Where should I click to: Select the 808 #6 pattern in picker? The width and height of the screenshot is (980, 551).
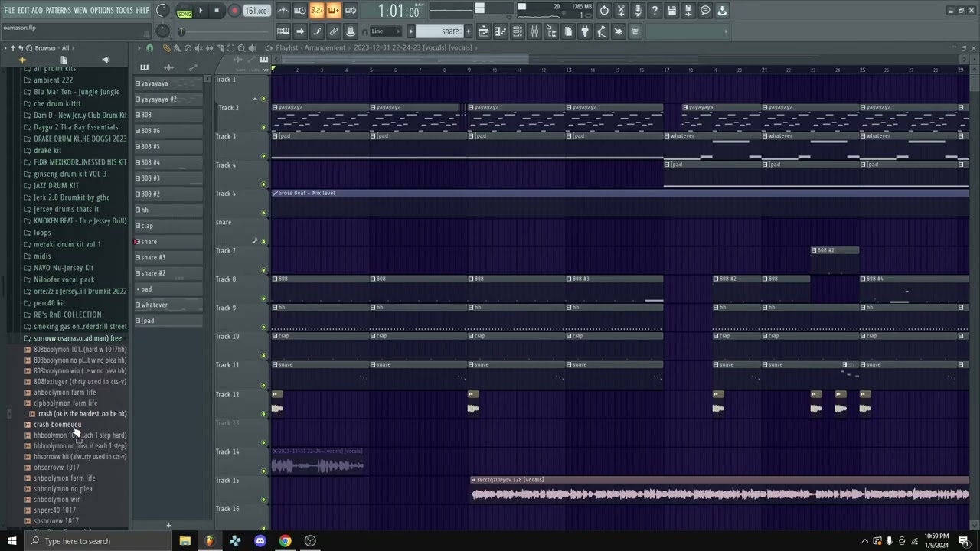pos(168,131)
